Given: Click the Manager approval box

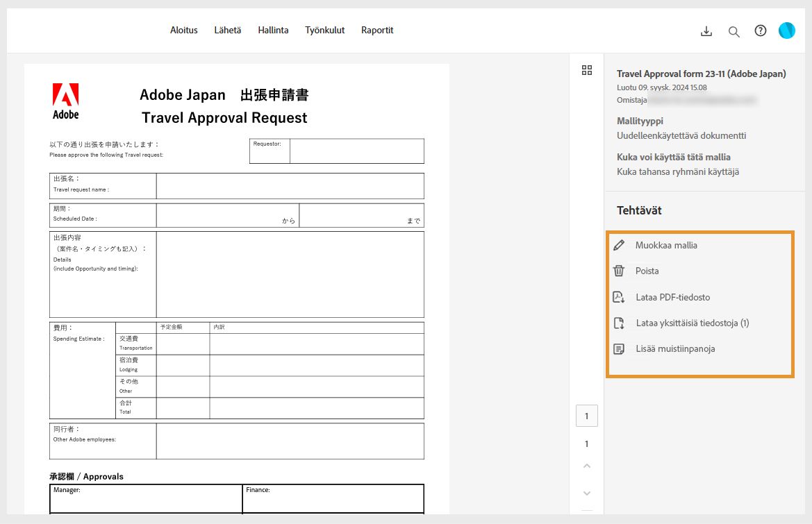Looking at the screenshot, I should point(146,498).
